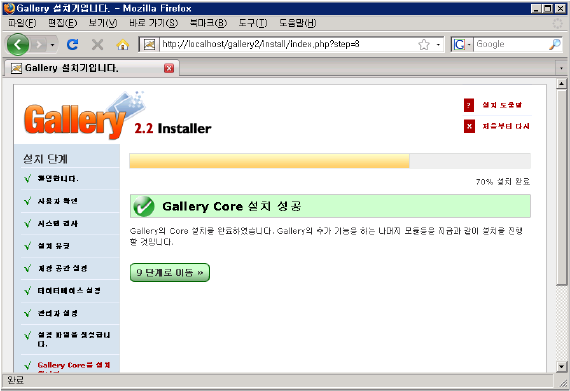Viewport: 570px width, 391px height.
Task: Click the page scrollbar down arrow
Action: point(561,367)
